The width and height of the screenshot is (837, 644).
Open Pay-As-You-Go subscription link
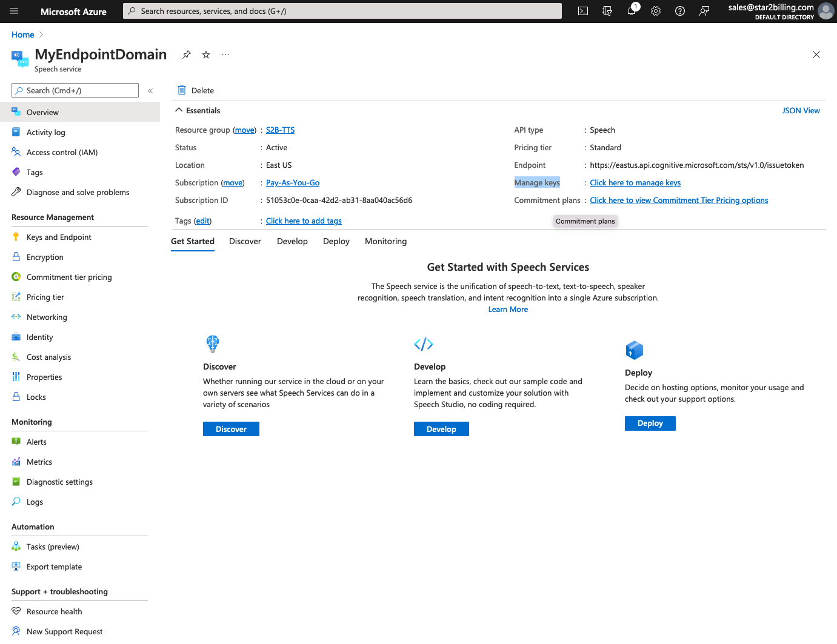[293, 182]
